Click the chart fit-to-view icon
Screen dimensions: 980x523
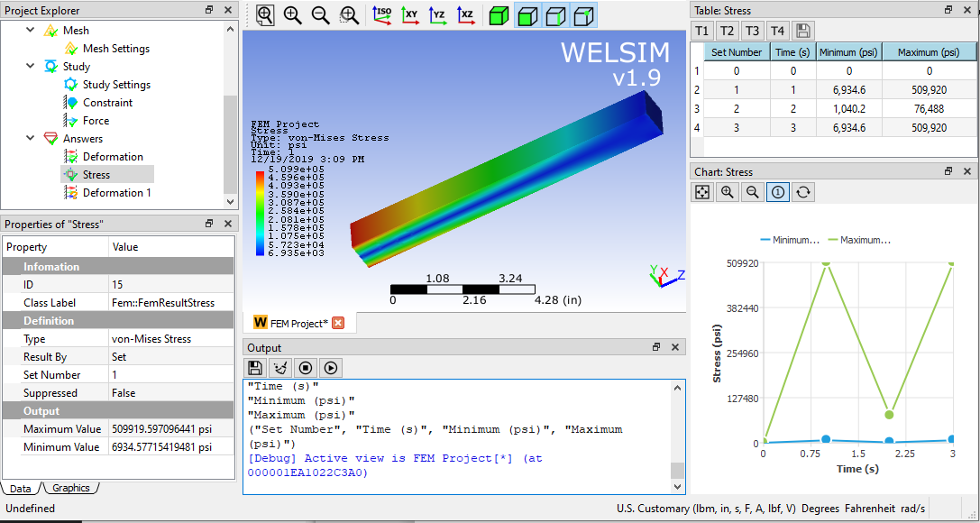click(x=702, y=192)
